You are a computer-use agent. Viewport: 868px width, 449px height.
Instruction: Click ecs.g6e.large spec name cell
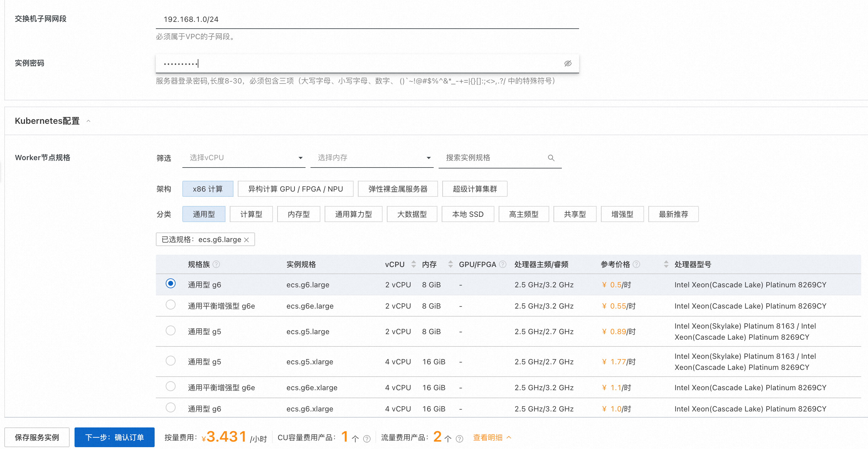[x=310, y=306]
